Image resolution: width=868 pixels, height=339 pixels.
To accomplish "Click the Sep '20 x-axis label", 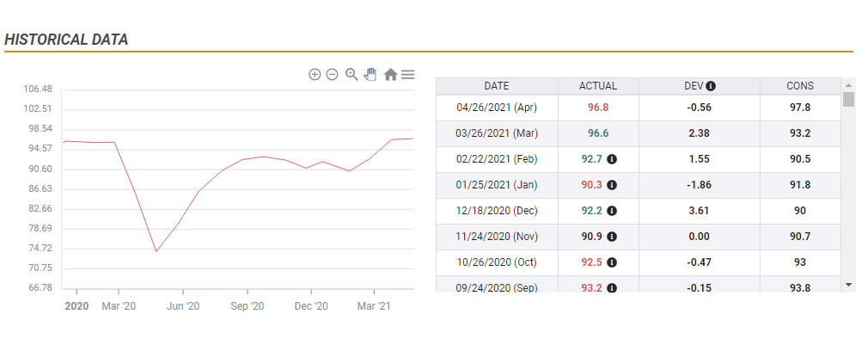I will tap(247, 306).
